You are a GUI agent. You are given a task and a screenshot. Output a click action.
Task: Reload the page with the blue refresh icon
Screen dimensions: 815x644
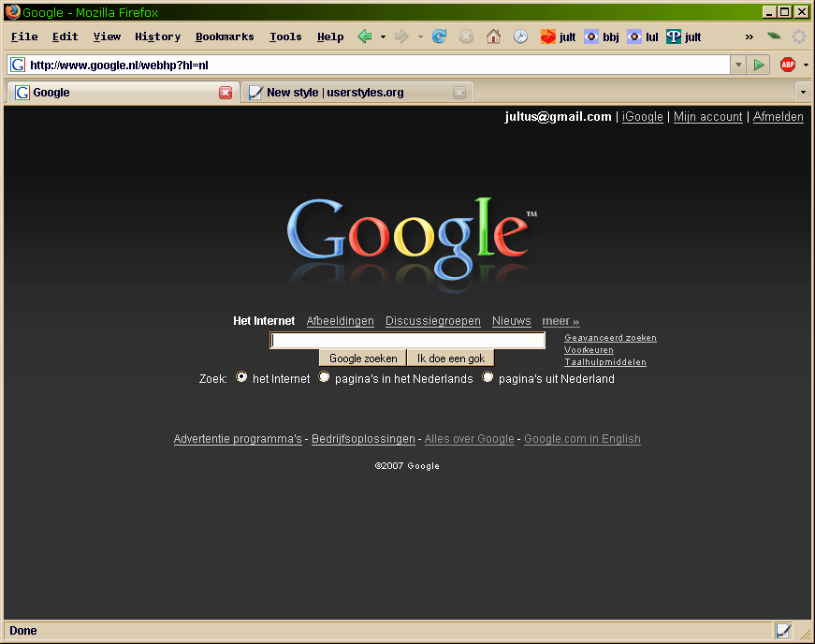coord(439,37)
